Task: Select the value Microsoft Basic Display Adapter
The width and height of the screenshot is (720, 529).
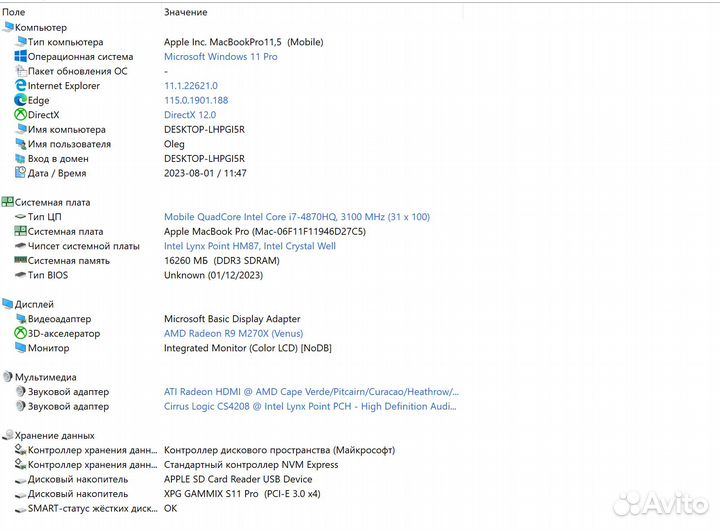Action: pos(232,319)
